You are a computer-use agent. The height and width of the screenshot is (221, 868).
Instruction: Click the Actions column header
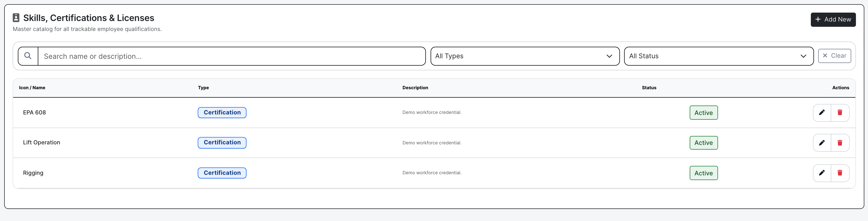tap(840, 88)
